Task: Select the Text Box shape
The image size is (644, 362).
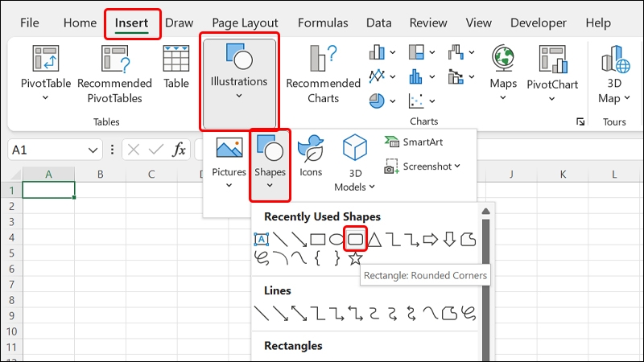Action: coord(261,239)
